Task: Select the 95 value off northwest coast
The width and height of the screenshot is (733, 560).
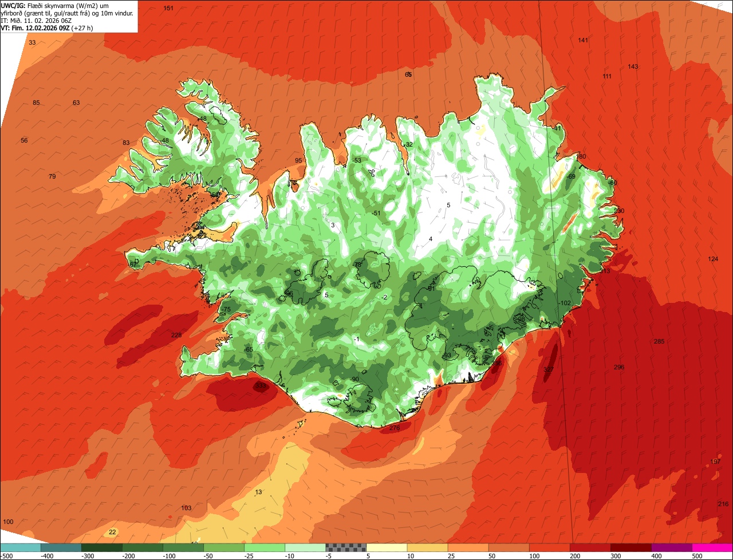Action: [298, 160]
